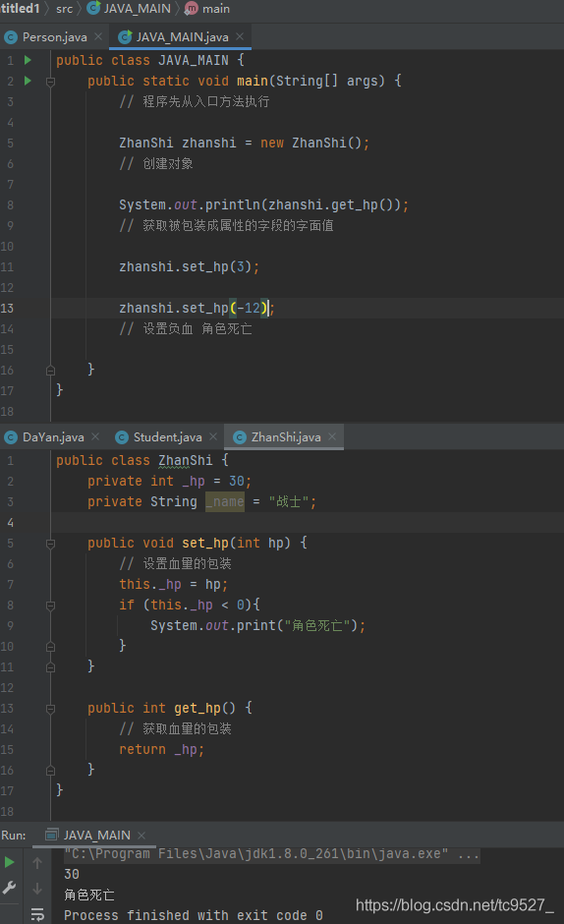Click the 'private int _hp = 30;' line

(x=170, y=482)
